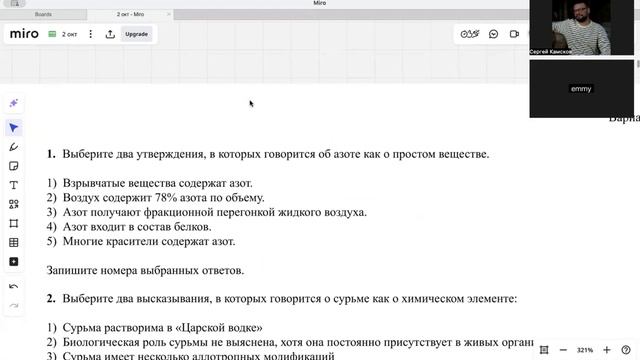The height and width of the screenshot is (360, 640).
Task: Click Сергей's video thumbnail
Action: tap(582, 27)
